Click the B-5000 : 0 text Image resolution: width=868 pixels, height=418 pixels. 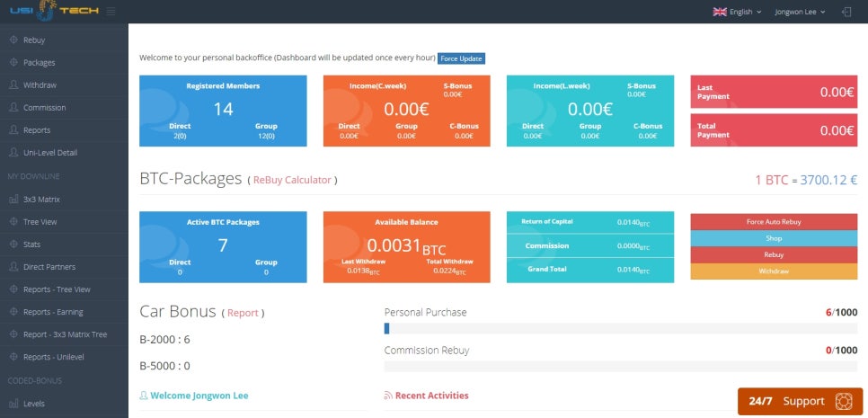click(x=165, y=366)
